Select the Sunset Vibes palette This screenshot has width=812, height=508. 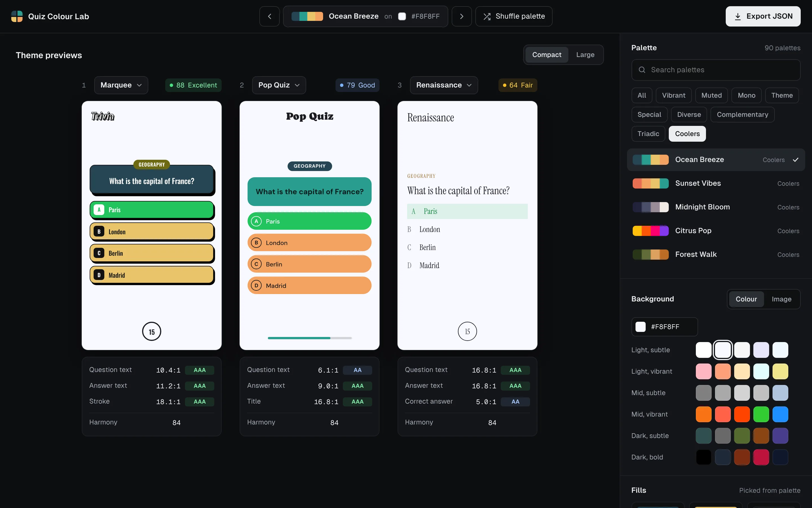[x=716, y=183]
